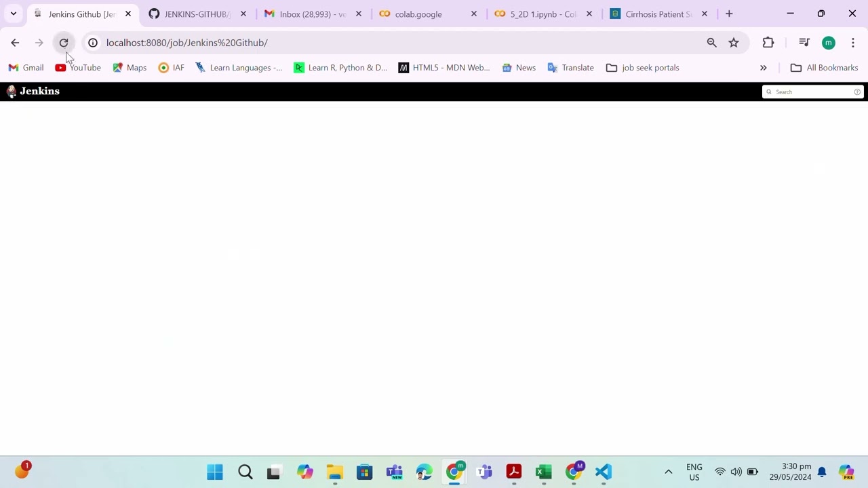Close the Gmail Inbox tab

359,14
